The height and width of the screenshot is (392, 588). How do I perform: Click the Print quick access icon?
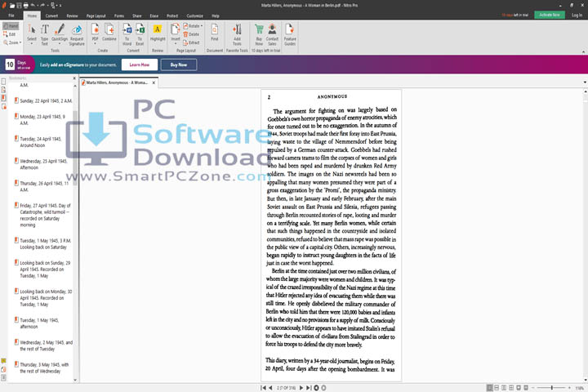25,5
